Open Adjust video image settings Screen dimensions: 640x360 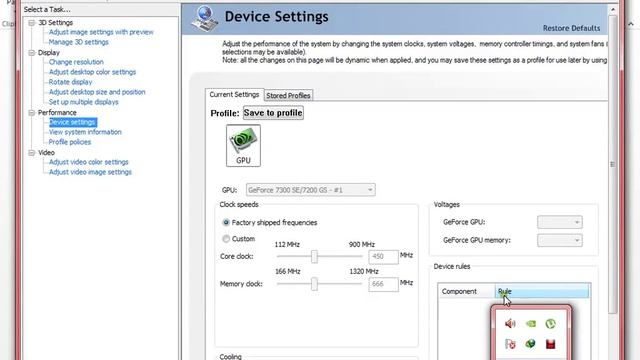tap(90, 172)
